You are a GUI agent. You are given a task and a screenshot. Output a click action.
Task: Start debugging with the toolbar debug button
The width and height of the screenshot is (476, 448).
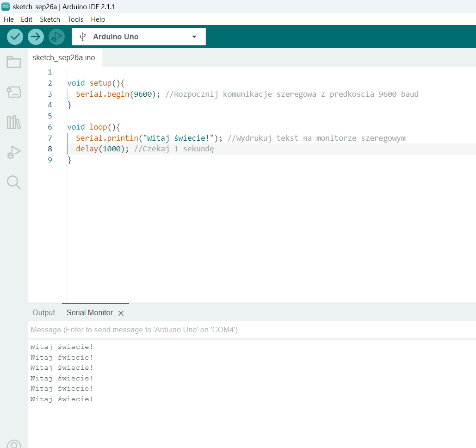57,37
